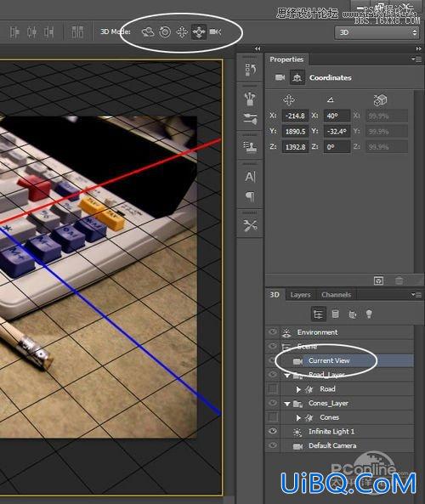
Task: Select the Zoom 3D camera mode icon
Action: pyautogui.click(x=215, y=31)
